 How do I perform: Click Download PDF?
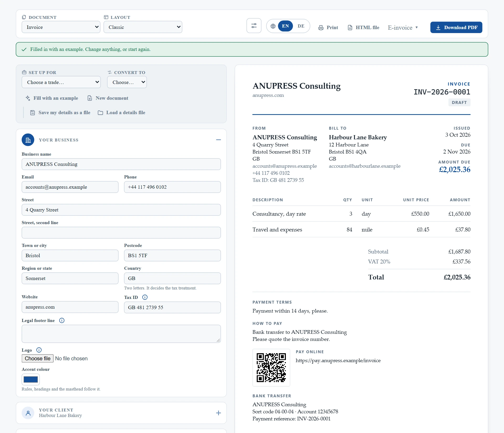tap(456, 27)
